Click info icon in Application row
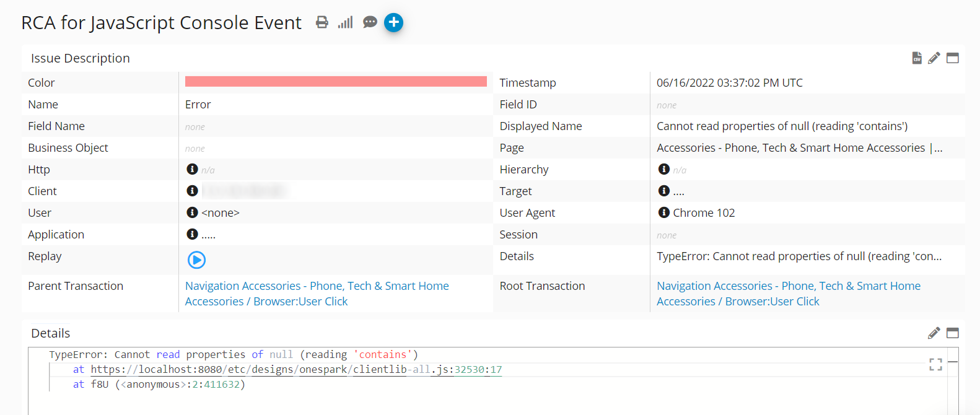This screenshot has height=415, width=980. pos(192,234)
